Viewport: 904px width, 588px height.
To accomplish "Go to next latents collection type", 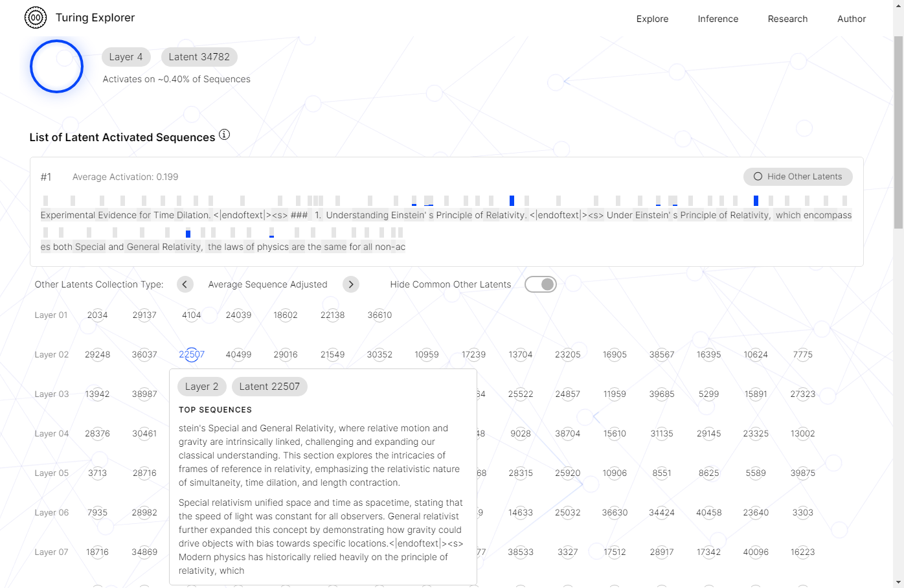I will click(351, 284).
